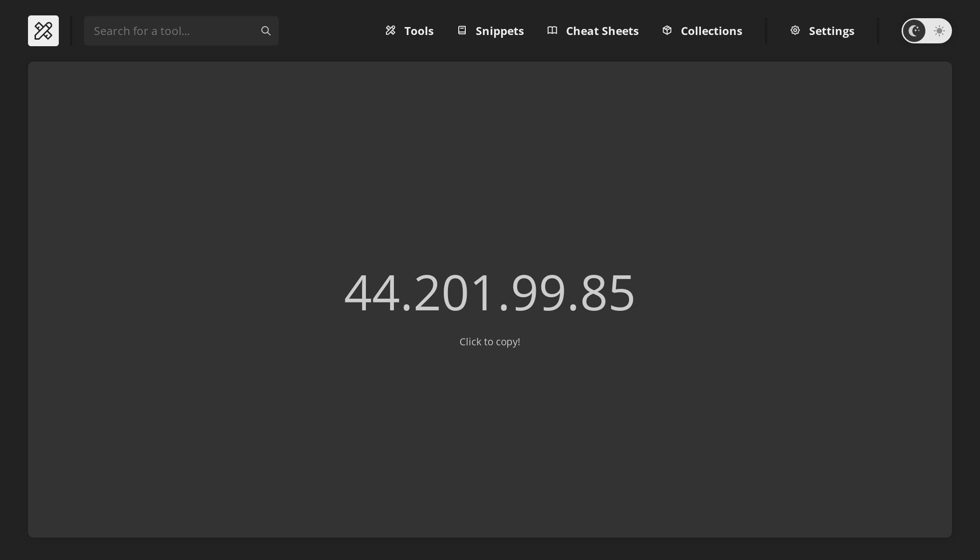
Task: Switch to light mode using the sun toggle
Action: tap(938, 31)
